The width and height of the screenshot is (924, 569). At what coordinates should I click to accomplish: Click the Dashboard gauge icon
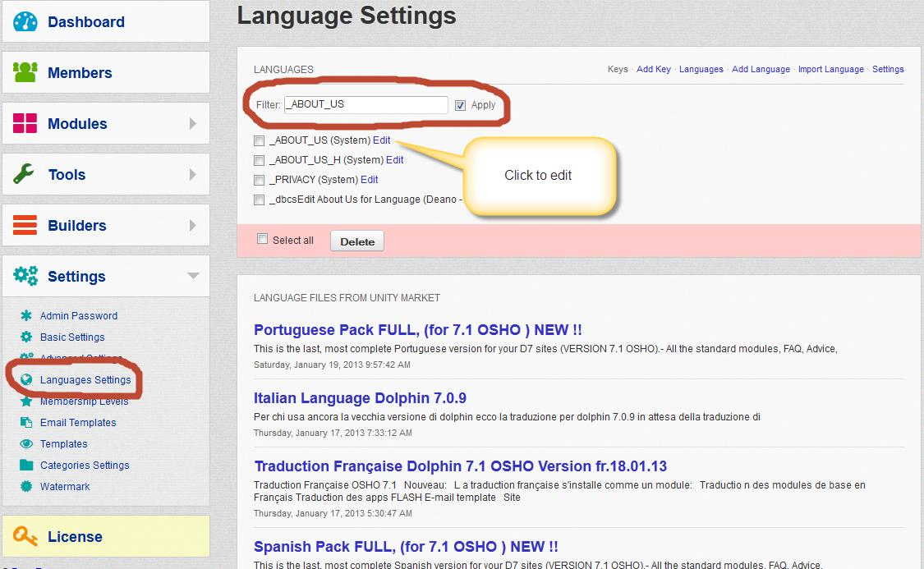click(25, 22)
